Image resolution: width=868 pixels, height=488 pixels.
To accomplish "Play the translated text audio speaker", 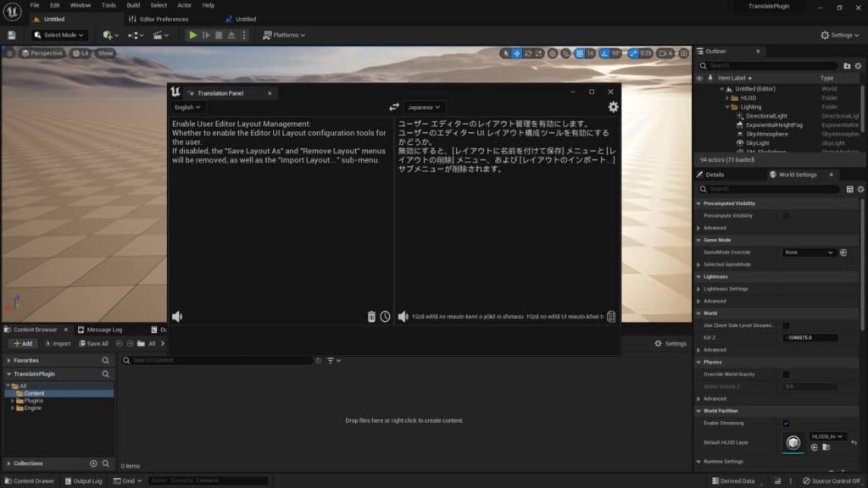I will [403, 317].
